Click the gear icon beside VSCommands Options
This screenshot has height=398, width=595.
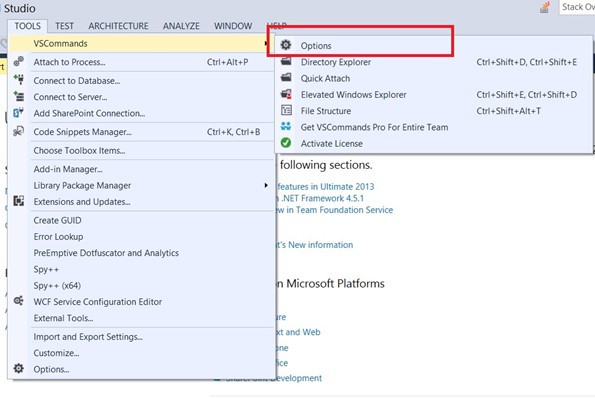coord(286,45)
